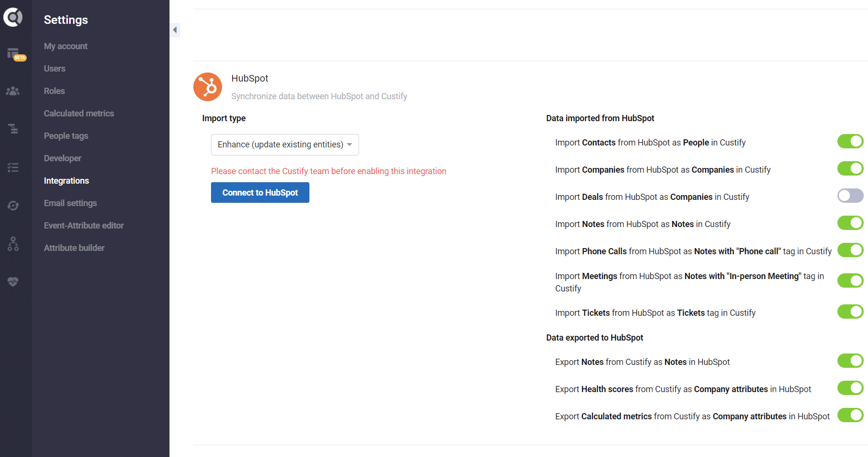Open Attribute builder page
Screen dimensions: 868x457
pyautogui.click(x=74, y=248)
